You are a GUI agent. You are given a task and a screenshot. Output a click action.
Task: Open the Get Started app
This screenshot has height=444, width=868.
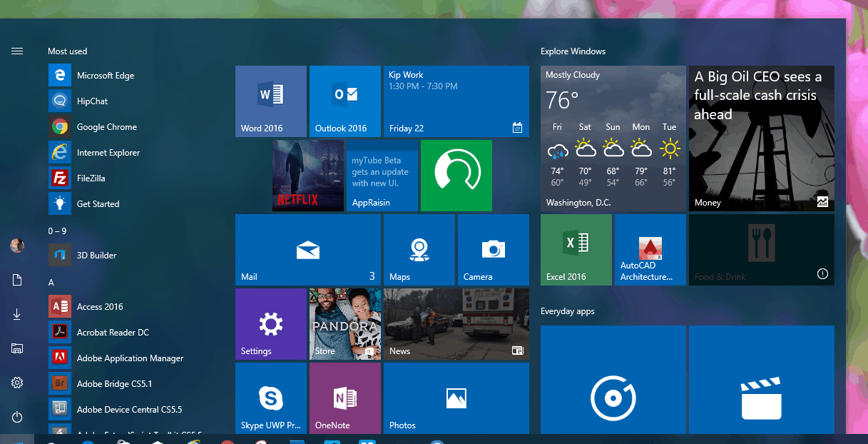(136, 204)
